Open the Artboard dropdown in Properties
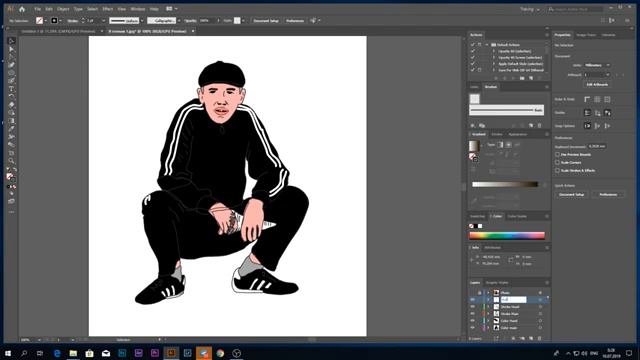The image size is (640, 360). (x=597, y=75)
